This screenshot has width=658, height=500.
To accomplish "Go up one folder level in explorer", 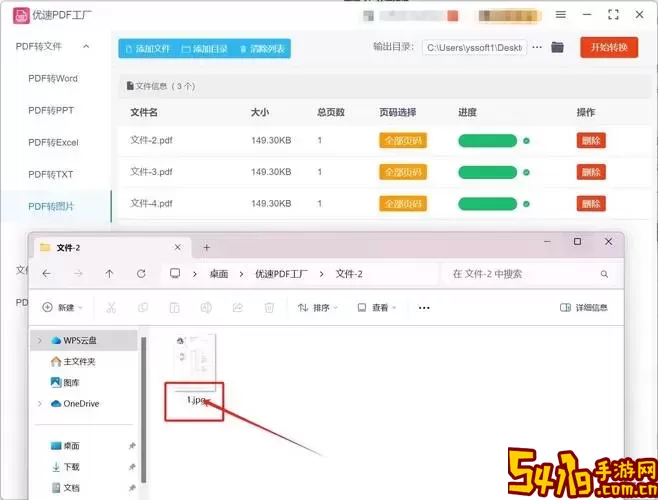I will pos(110,274).
